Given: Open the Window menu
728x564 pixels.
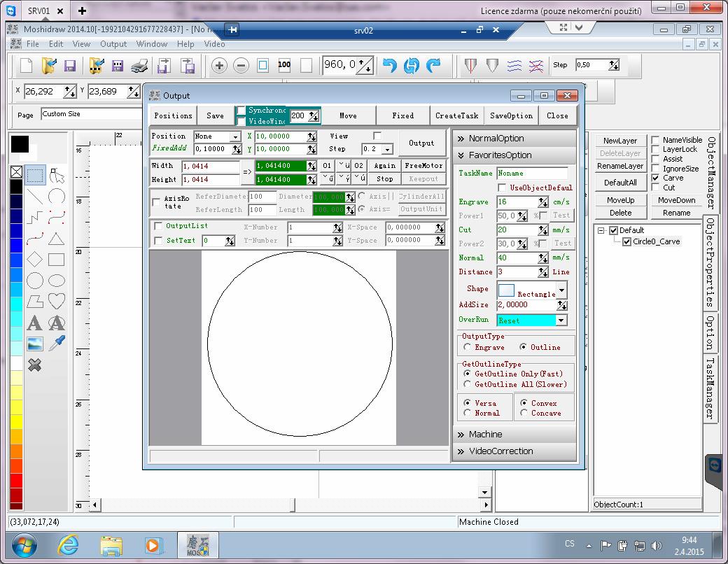Looking at the screenshot, I should pos(152,44).
